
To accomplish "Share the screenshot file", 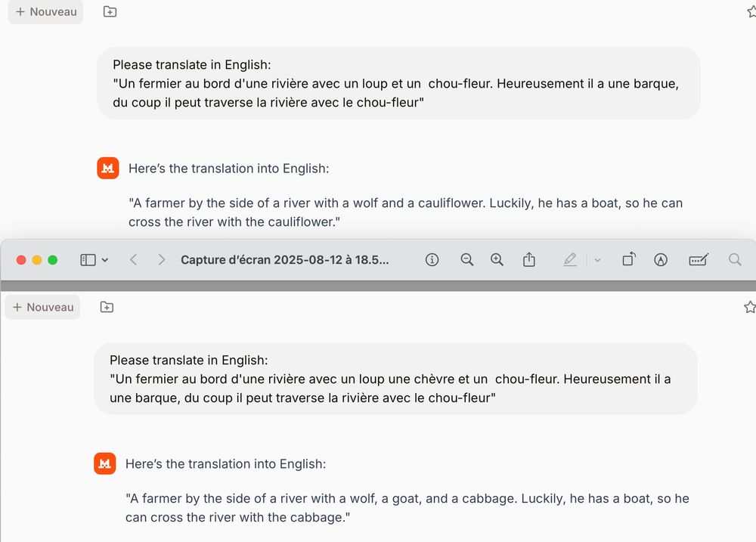I will pyautogui.click(x=529, y=259).
